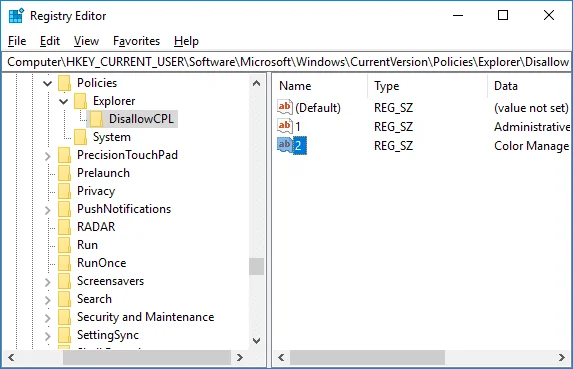The image size is (573, 369).
Task: Open the Help menu
Action: pos(186,41)
